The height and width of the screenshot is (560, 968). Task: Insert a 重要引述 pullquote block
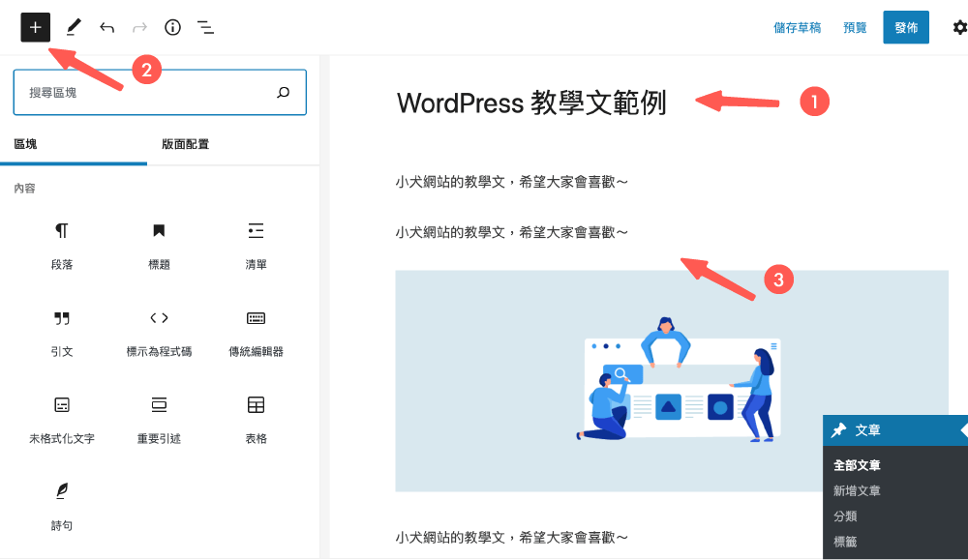159,421
